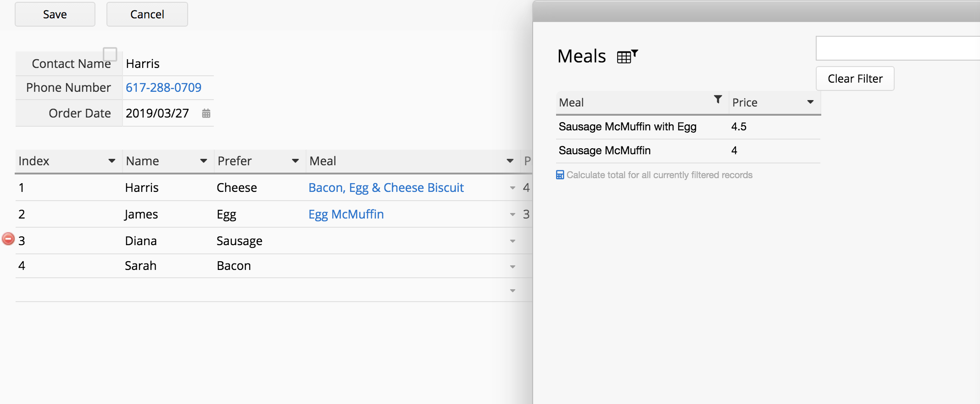Screen dimensions: 980x404
Task: Open meal selection dropdown for Sarah's row
Action: click(x=512, y=267)
